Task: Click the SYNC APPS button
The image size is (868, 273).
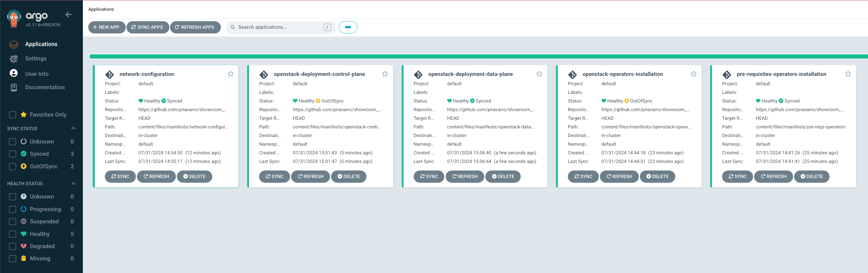Action: (147, 27)
